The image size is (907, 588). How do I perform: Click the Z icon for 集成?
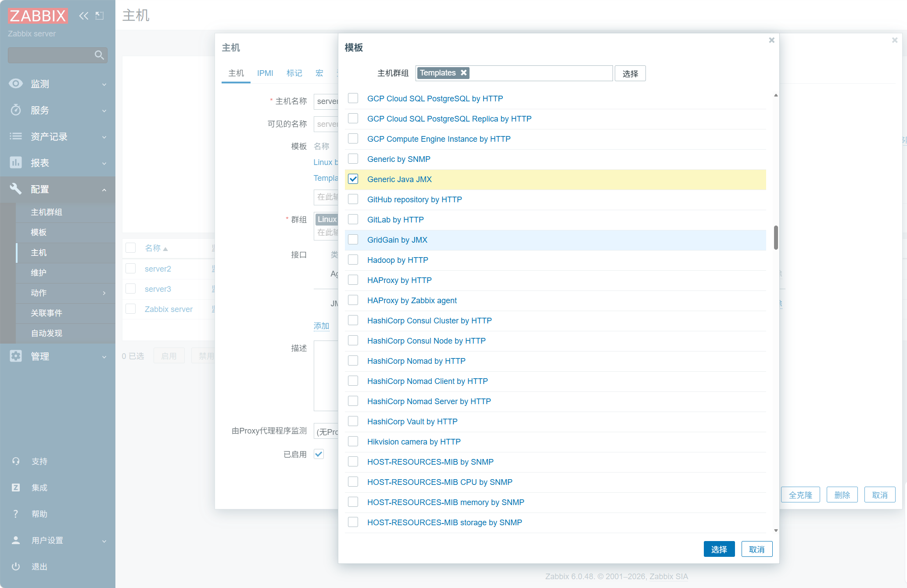(16, 488)
